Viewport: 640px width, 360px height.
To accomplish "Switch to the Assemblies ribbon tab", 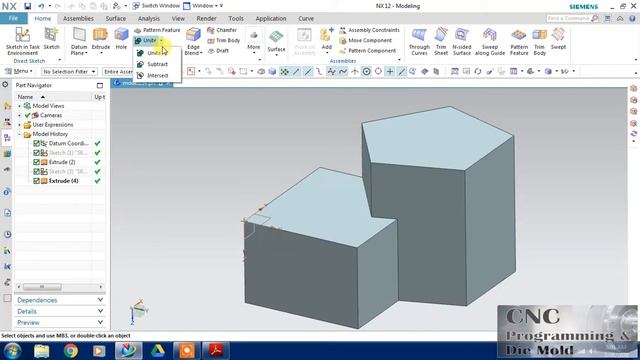I will click(x=78, y=18).
